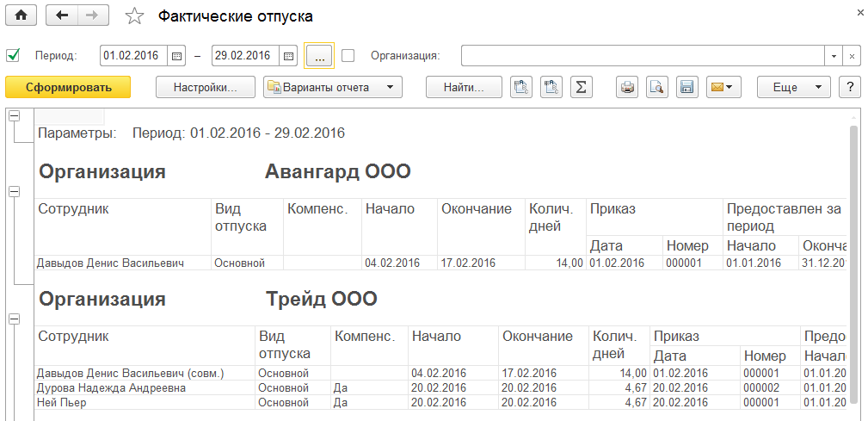Open the Настройки... settings button
The image size is (868, 421).
point(206,87)
